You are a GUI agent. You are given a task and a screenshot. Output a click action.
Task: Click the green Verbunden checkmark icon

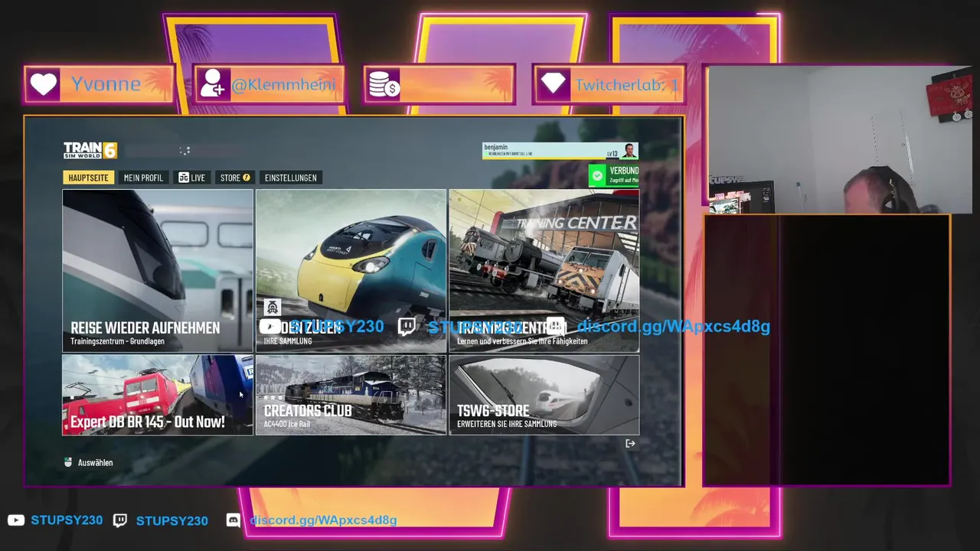point(597,175)
